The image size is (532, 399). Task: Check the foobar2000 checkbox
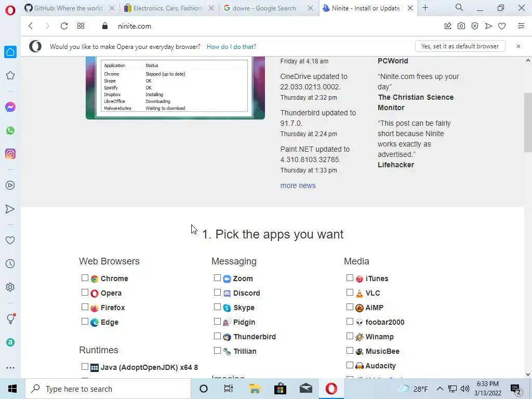350,321
